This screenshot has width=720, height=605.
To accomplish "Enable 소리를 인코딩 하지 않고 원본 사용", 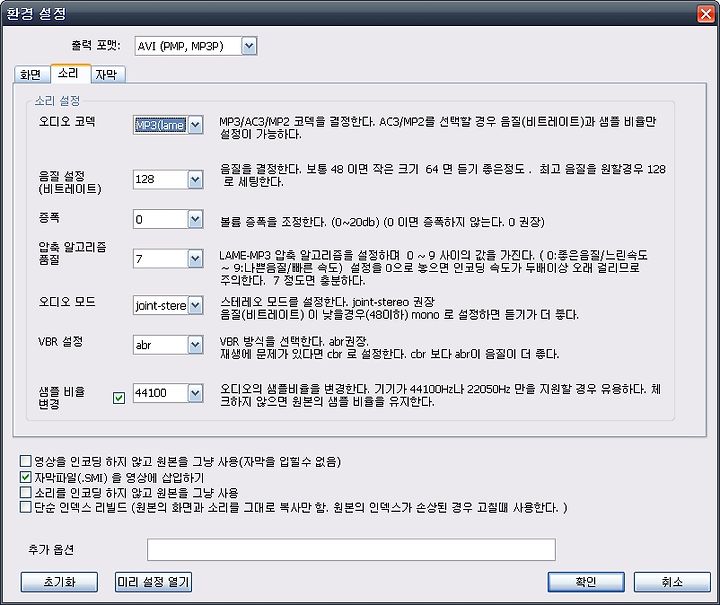I will (x=26, y=492).
